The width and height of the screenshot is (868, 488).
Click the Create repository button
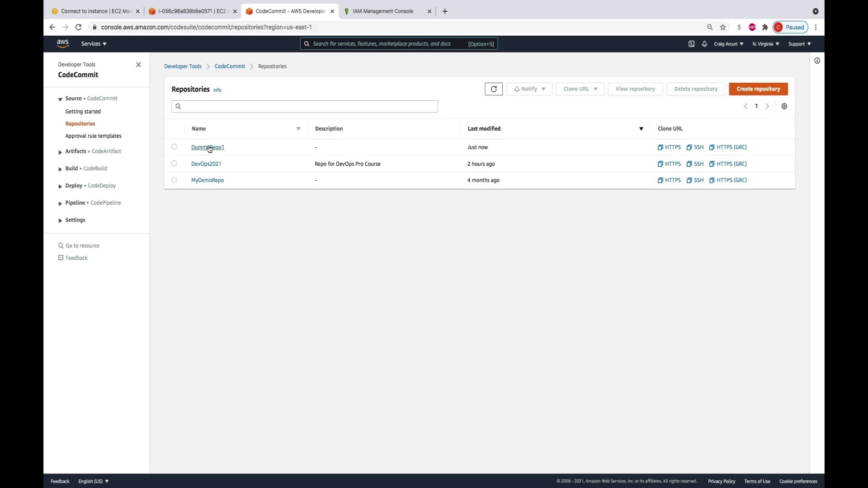click(x=758, y=89)
